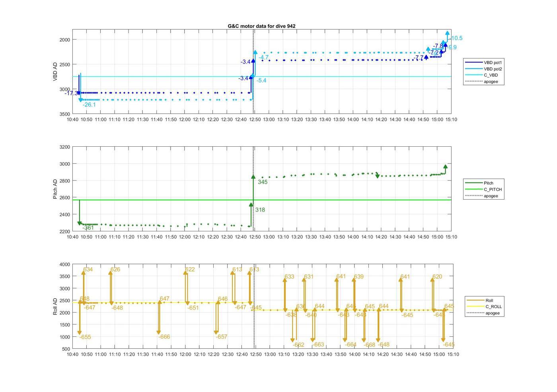The height and width of the screenshot is (392, 557).
Task: Click the 'Pitch AD' y-axis label
Action: [x=55, y=189]
